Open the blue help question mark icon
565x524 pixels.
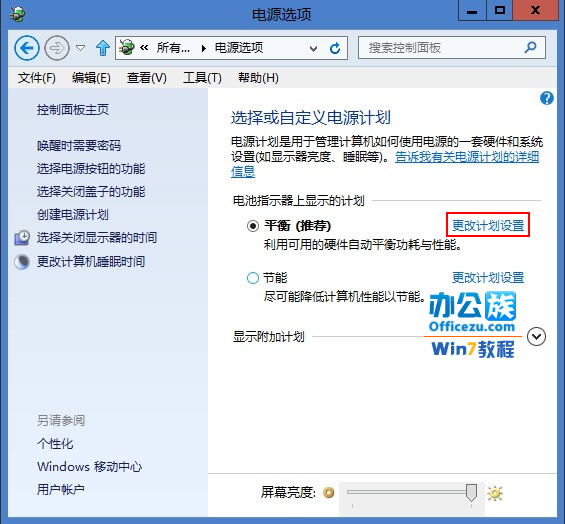coord(547,98)
